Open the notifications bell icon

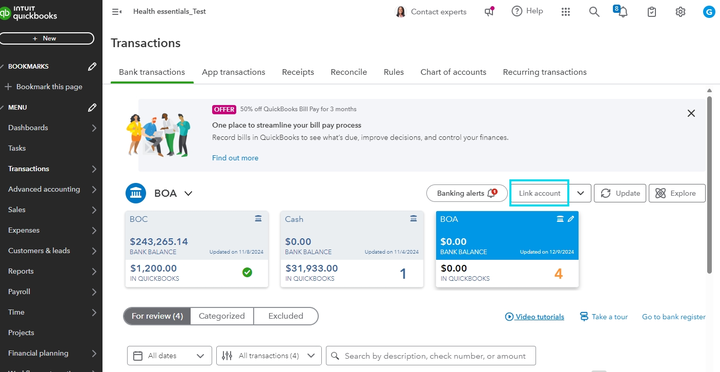pos(622,11)
